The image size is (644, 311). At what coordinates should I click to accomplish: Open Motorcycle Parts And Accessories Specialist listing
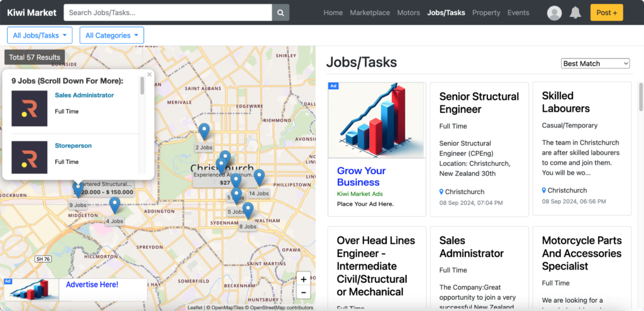[x=582, y=253]
